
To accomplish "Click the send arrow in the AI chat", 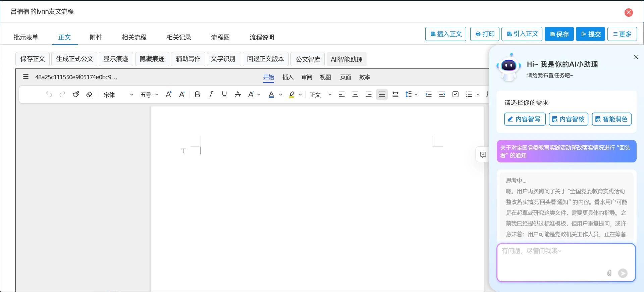I will [623, 273].
